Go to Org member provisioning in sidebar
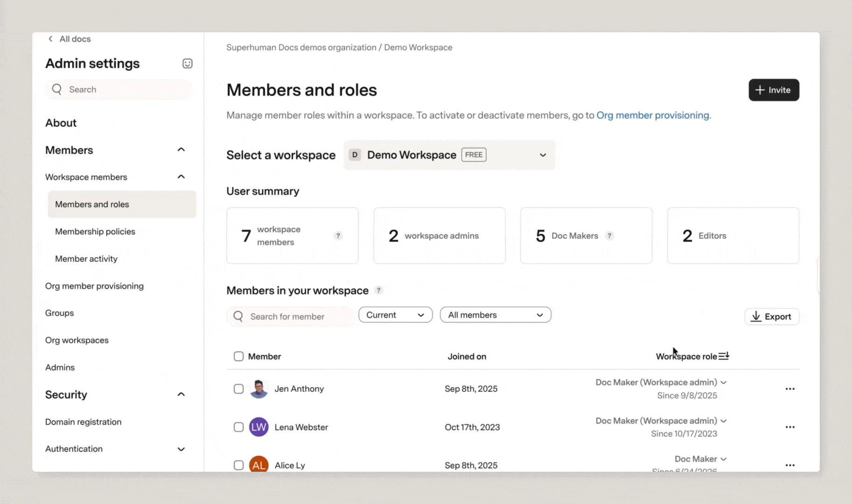This screenshot has height=504, width=852. click(94, 286)
